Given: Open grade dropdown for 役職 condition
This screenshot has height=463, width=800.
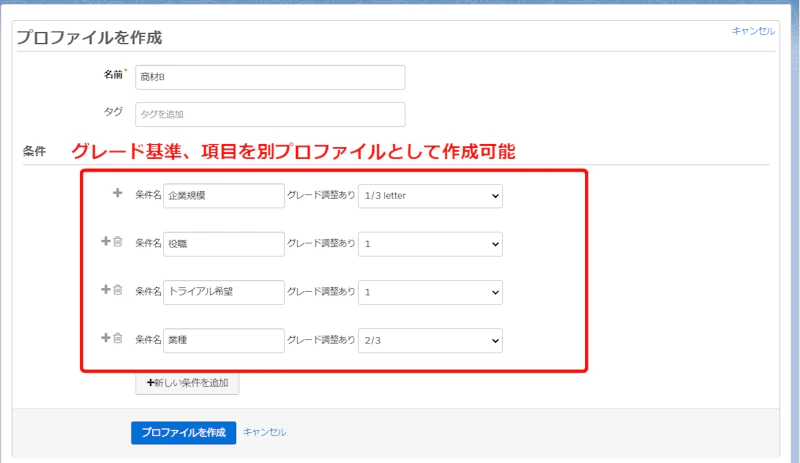Looking at the screenshot, I should click(x=430, y=244).
